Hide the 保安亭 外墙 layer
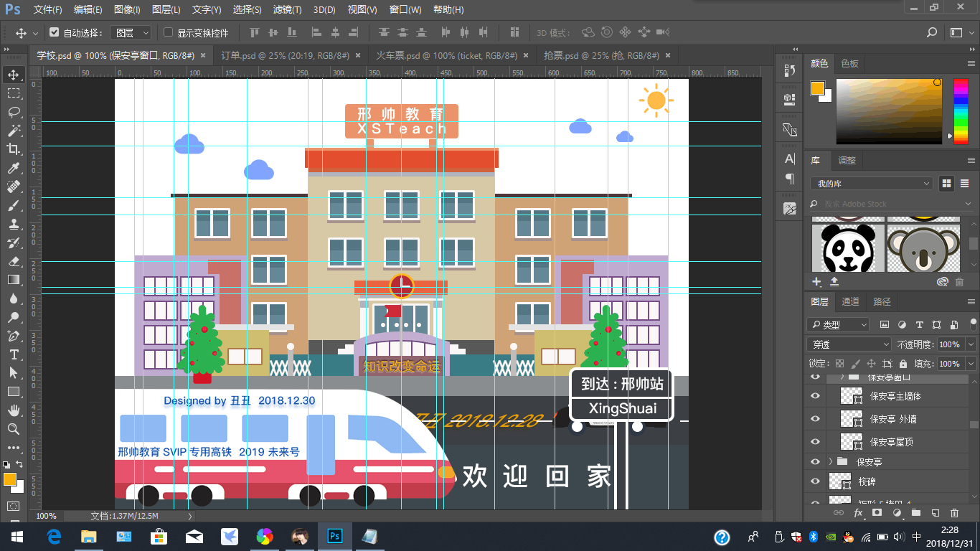The width and height of the screenshot is (980, 551). (x=815, y=419)
